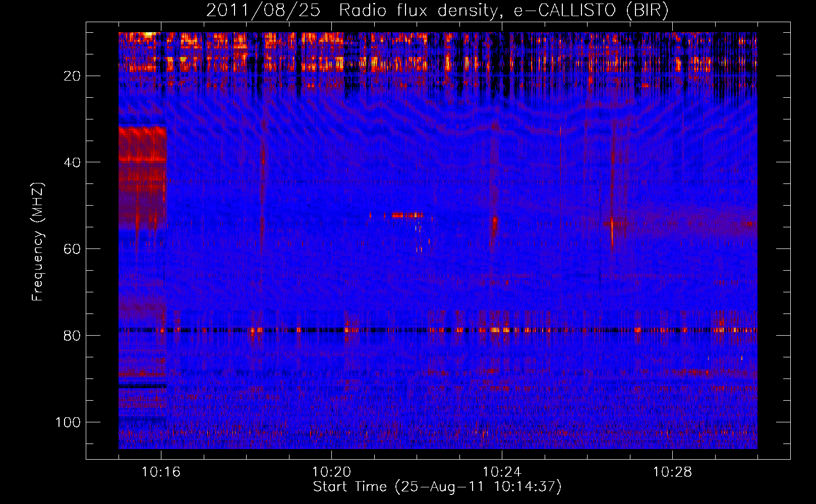Click the "Frequency (MHZ)" y-axis label
This screenshot has width=816, height=504.
tap(38, 241)
